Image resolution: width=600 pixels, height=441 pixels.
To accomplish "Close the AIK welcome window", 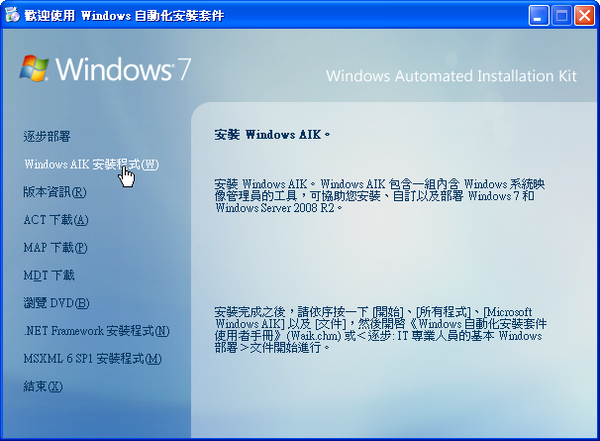I will 584,16.
